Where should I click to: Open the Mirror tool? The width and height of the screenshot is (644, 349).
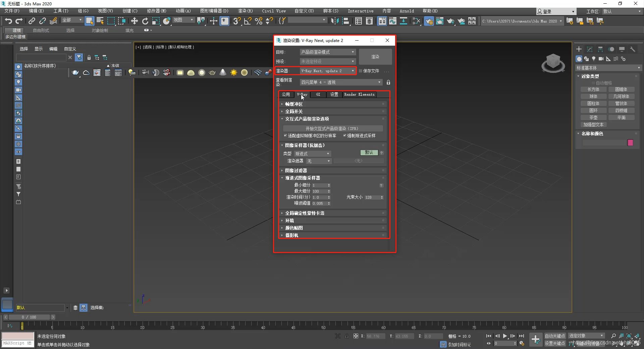click(x=334, y=21)
